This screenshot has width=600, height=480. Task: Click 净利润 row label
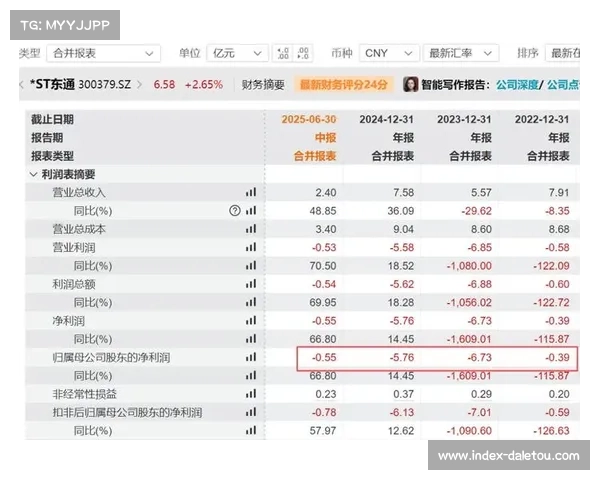(x=68, y=320)
